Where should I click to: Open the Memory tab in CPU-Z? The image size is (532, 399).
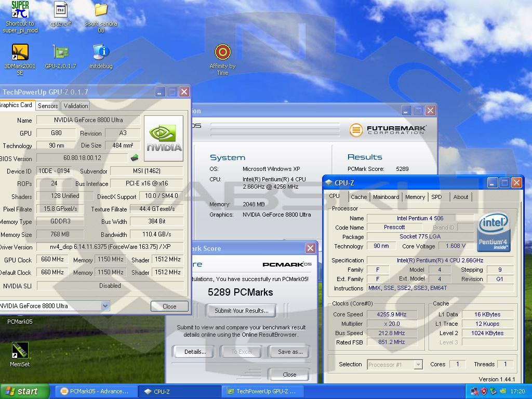click(x=415, y=197)
